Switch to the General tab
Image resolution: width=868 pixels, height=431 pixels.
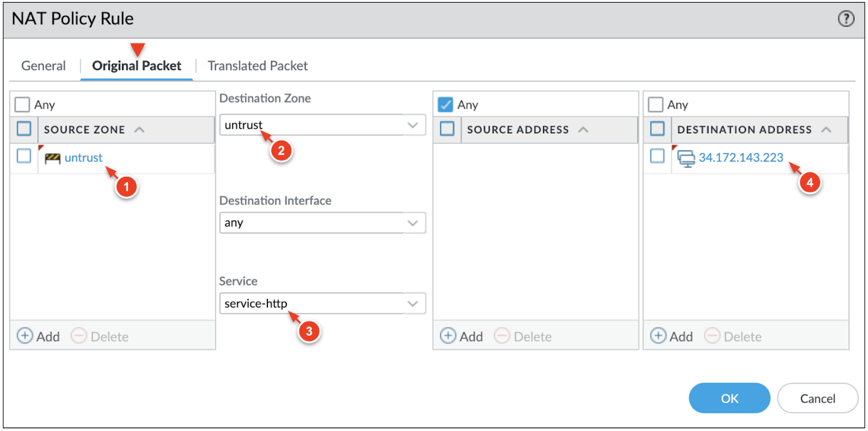[43, 66]
